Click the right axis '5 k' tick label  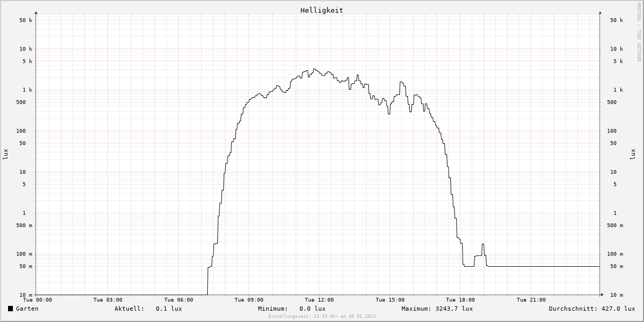[618, 61]
